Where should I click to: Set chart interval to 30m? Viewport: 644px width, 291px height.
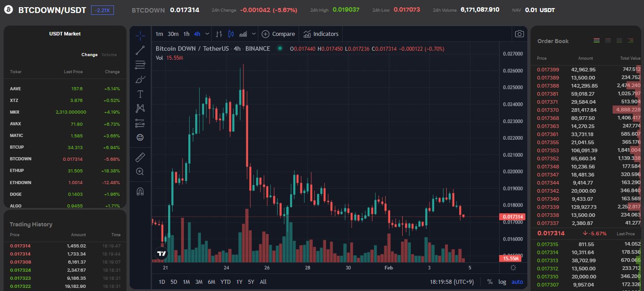pyautogui.click(x=173, y=34)
